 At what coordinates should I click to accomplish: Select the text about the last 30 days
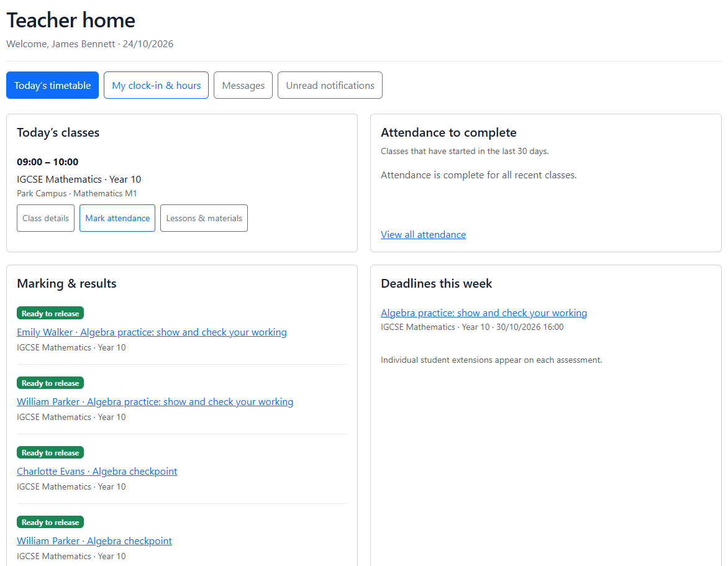pos(465,152)
